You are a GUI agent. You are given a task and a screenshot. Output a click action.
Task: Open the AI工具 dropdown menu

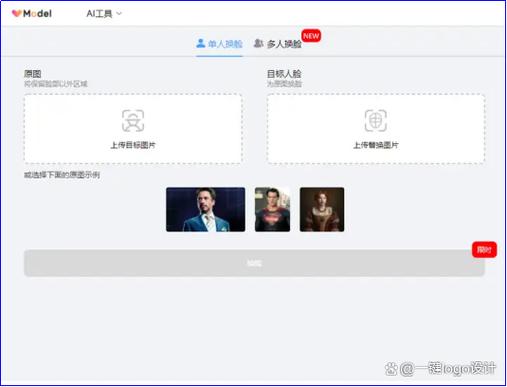tap(104, 14)
